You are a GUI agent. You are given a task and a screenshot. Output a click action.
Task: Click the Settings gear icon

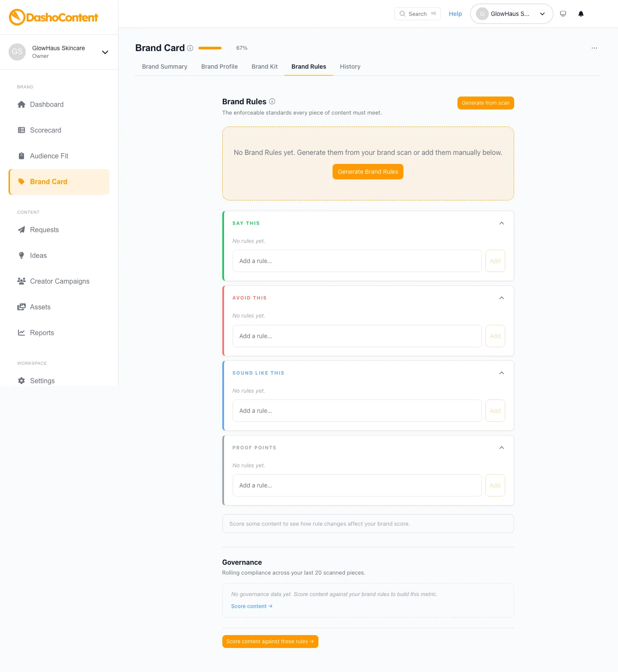pyautogui.click(x=21, y=381)
